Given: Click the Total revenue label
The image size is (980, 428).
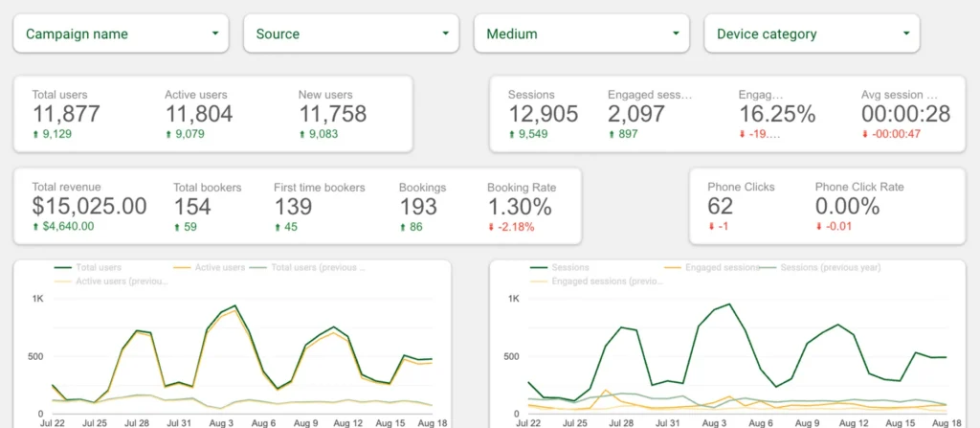Looking at the screenshot, I should (66, 187).
